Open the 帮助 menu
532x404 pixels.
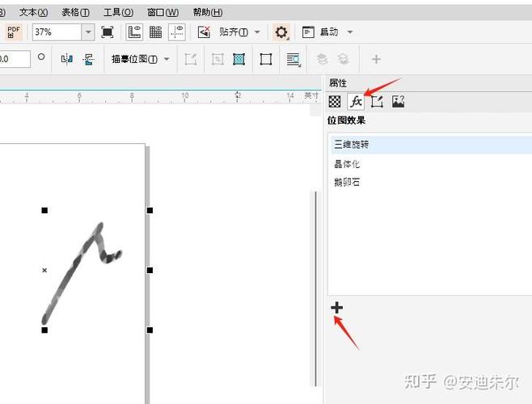click(208, 13)
